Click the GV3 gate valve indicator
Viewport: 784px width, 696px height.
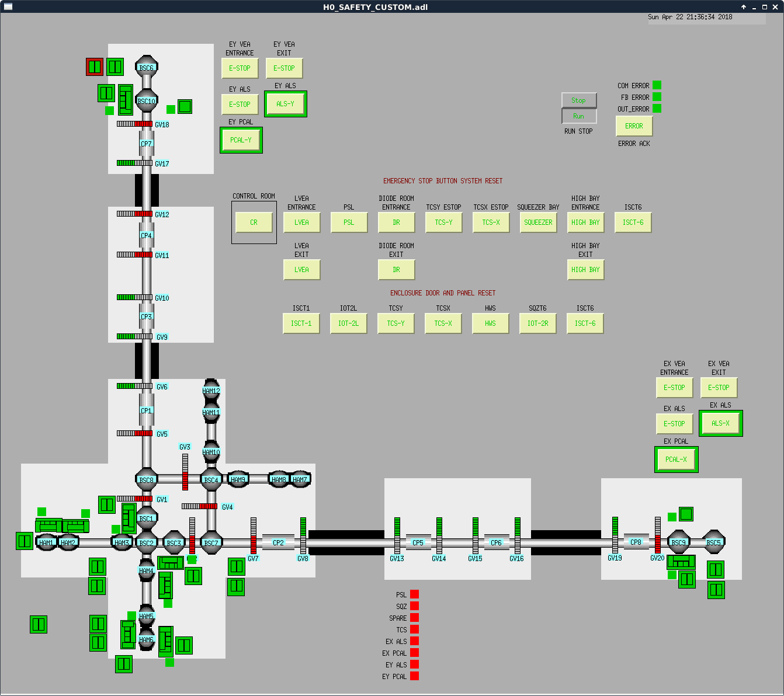pos(185,472)
